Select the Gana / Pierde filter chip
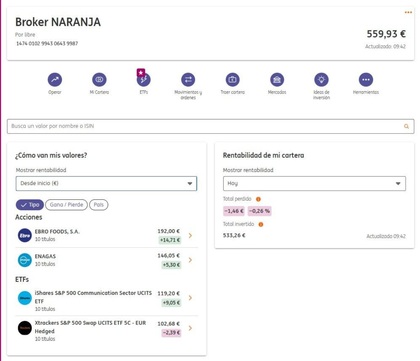 [x=66, y=205]
